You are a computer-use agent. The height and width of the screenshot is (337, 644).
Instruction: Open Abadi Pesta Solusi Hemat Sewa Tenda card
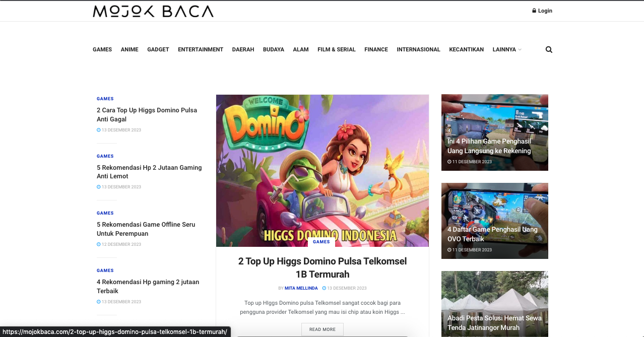click(495, 304)
